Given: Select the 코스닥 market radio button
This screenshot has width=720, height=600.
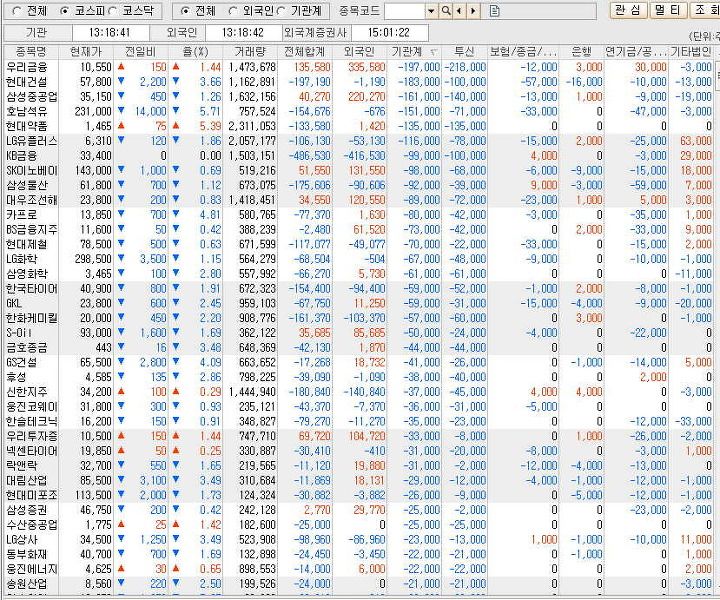Looking at the screenshot, I should point(113,11).
